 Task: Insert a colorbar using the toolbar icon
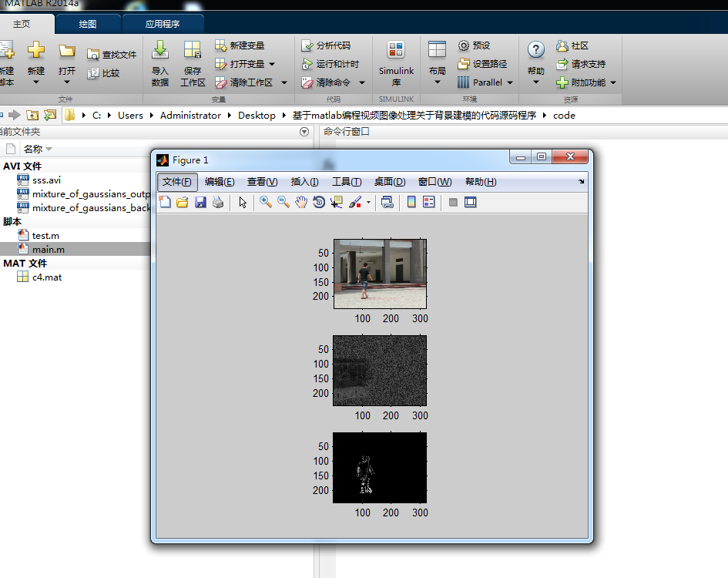click(411, 202)
